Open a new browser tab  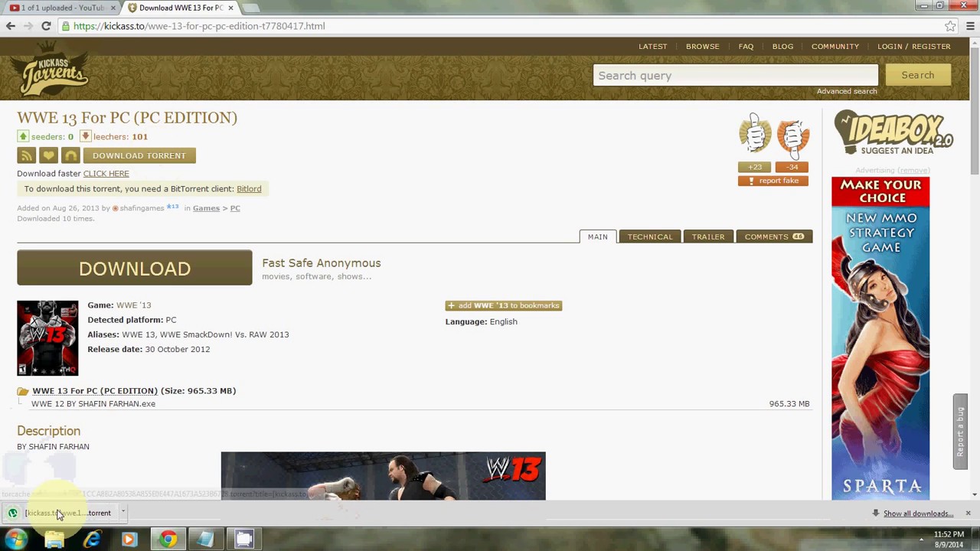click(251, 8)
